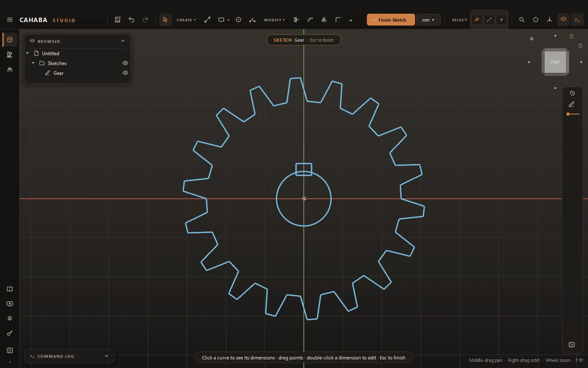
Task: Expand the Command Log panel
Action: (x=107, y=356)
